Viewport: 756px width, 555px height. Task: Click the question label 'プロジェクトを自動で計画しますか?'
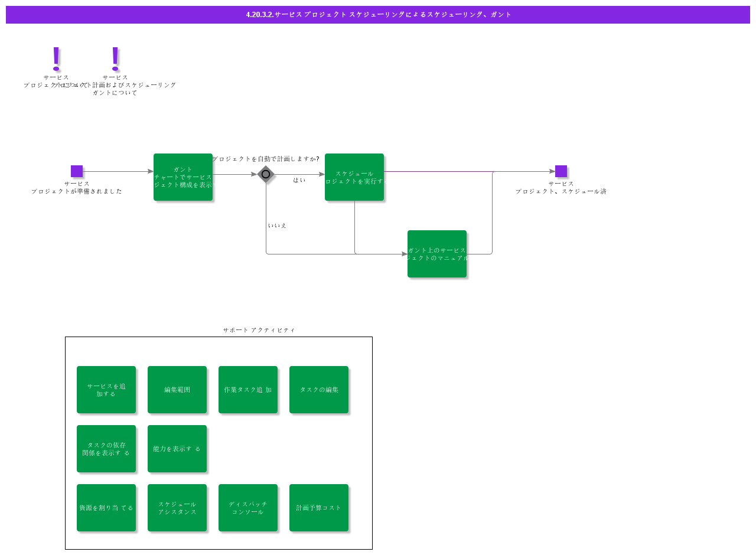(266, 159)
